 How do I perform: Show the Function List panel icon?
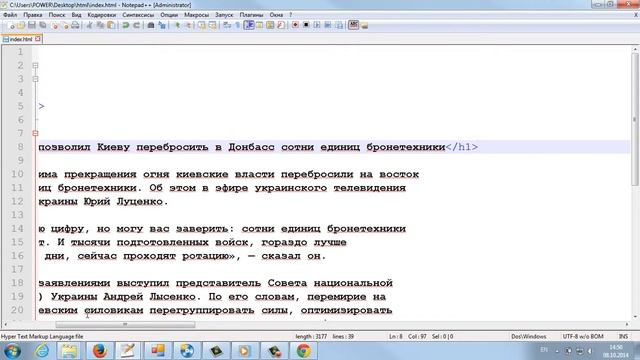pyautogui.click(x=281, y=25)
